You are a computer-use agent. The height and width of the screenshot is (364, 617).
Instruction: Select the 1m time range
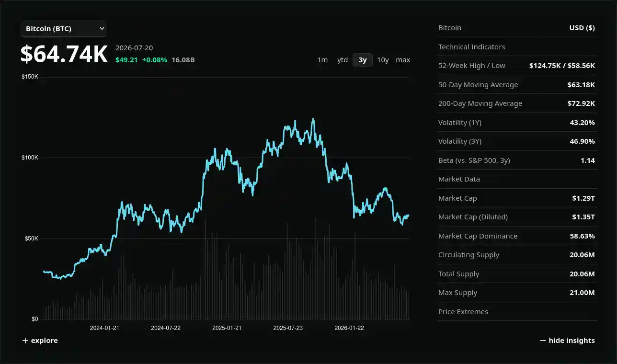(322, 60)
